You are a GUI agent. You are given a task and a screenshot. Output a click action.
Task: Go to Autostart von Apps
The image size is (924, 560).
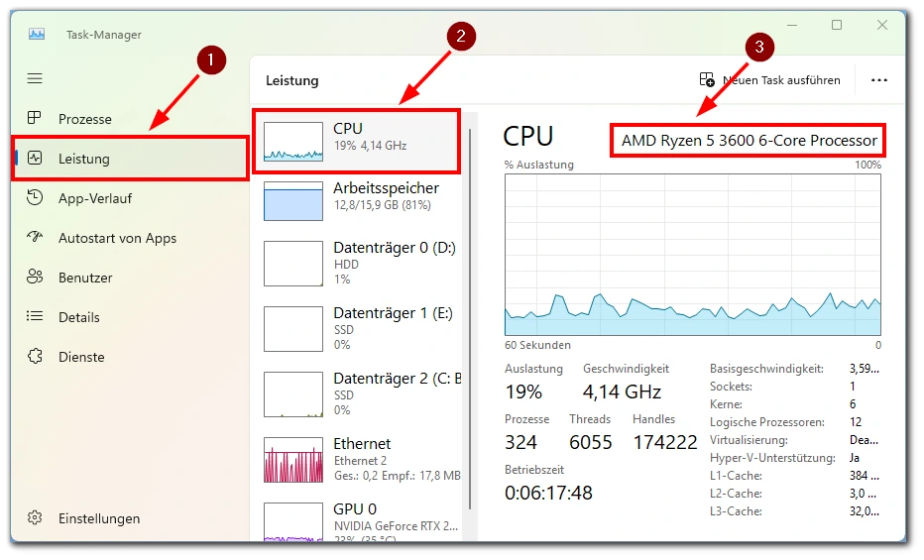click(131, 237)
